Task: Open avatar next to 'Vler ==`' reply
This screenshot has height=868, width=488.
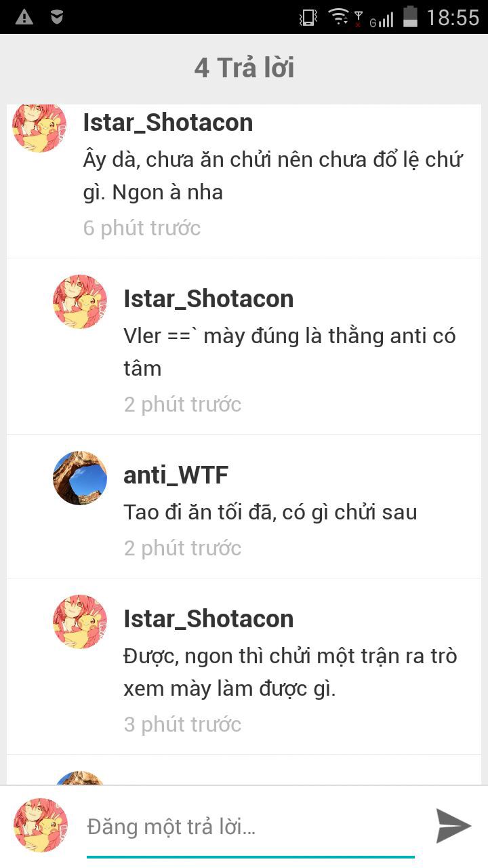Action: pyautogui.click(x=80, y=302)
